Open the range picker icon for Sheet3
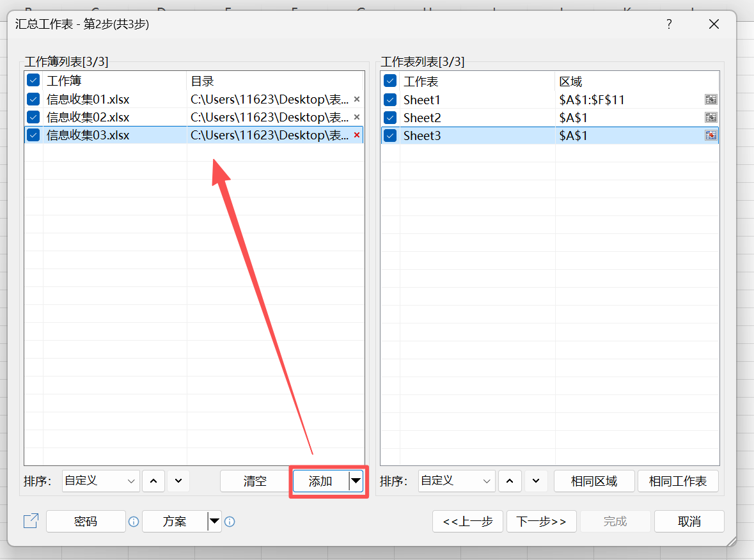This screenshot has height=560, width=754. click(x=711, y=135)
